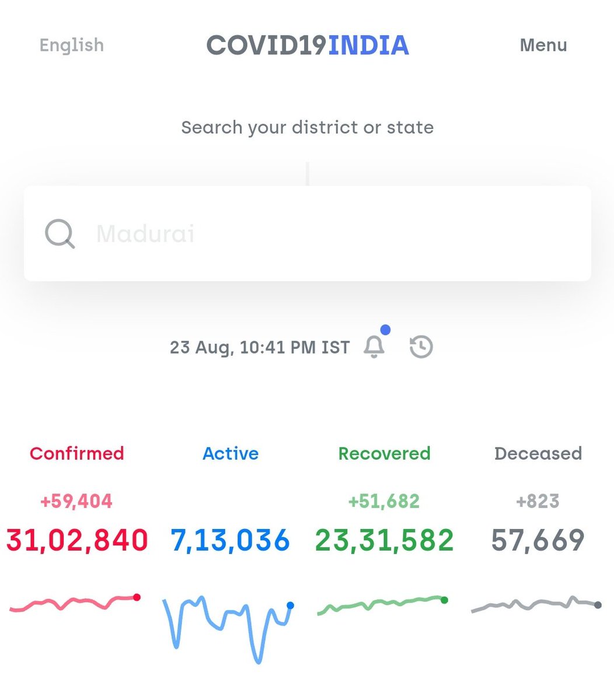Open notifications via the bell icon
Image resolution: width=614 pixels, height=700 pixels.
374,346
